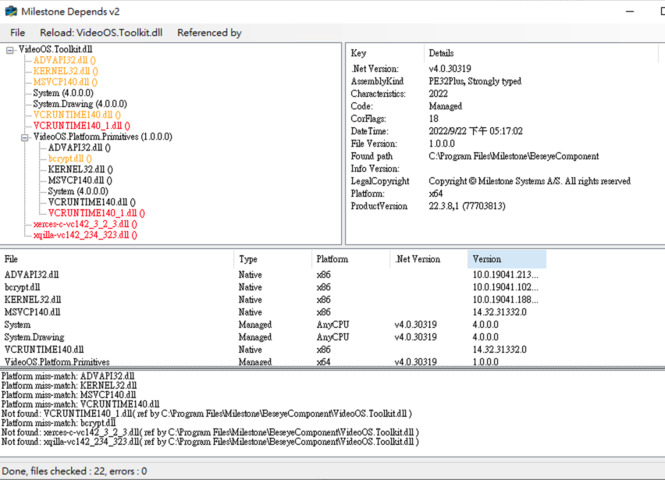This screenshot has width=665, height=480.
Task: Sort file list by File column header
Action: pos(117,259)
